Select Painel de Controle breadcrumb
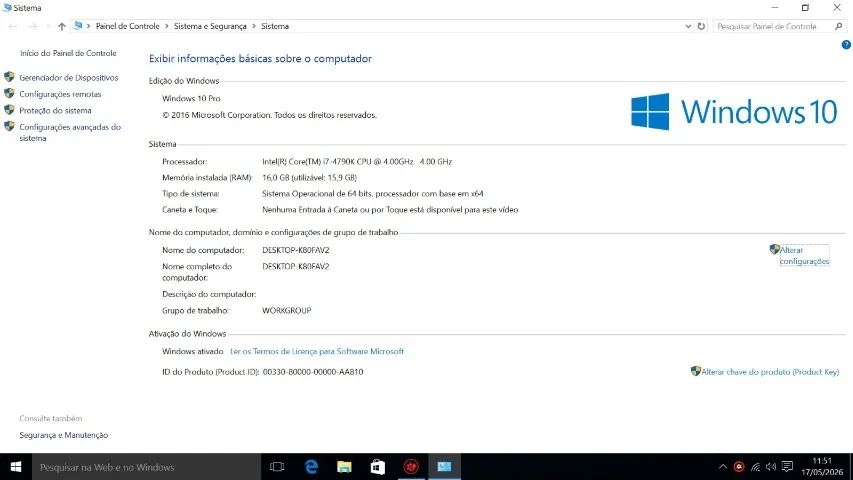Screen dimensions: 853x480 tap(128, 26)
